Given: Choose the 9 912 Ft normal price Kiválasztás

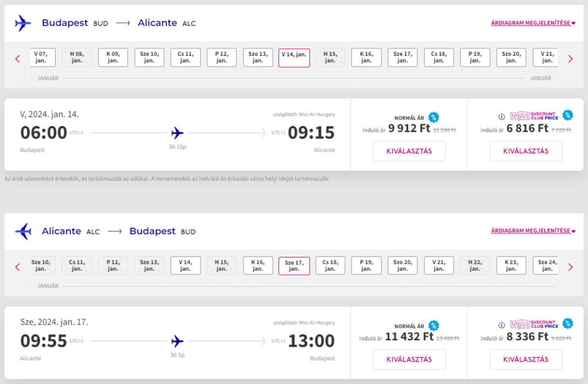Looking at the screenshot, I should pyautogui.click(x=409, y=151).
